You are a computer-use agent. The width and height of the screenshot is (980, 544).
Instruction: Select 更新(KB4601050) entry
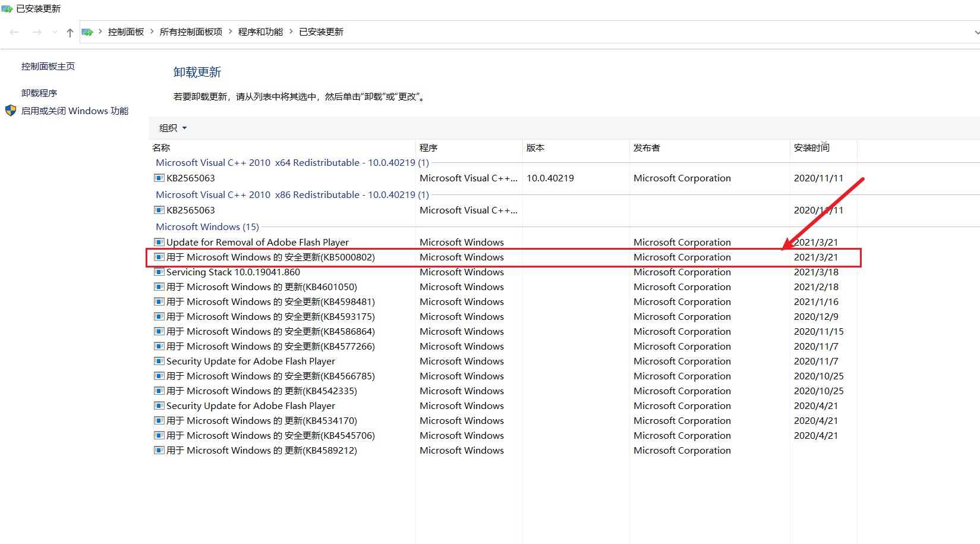[261, 287]
